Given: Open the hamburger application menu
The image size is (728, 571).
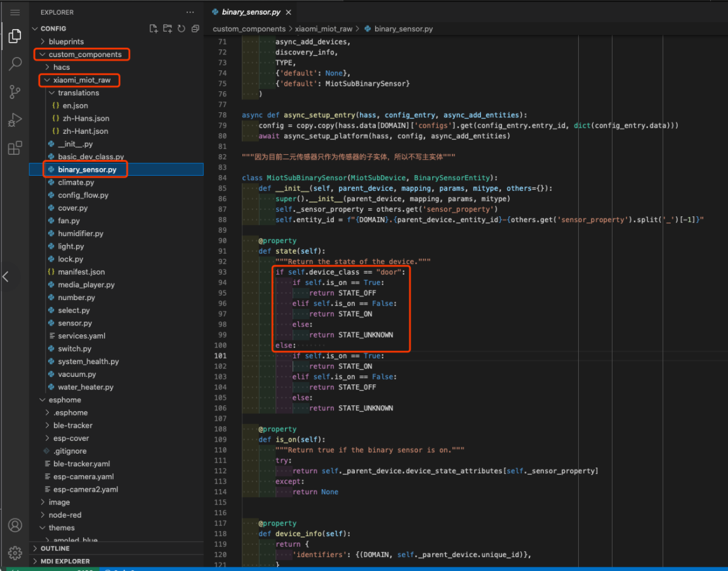Looking at the screenshot, I should pos(15,13).
